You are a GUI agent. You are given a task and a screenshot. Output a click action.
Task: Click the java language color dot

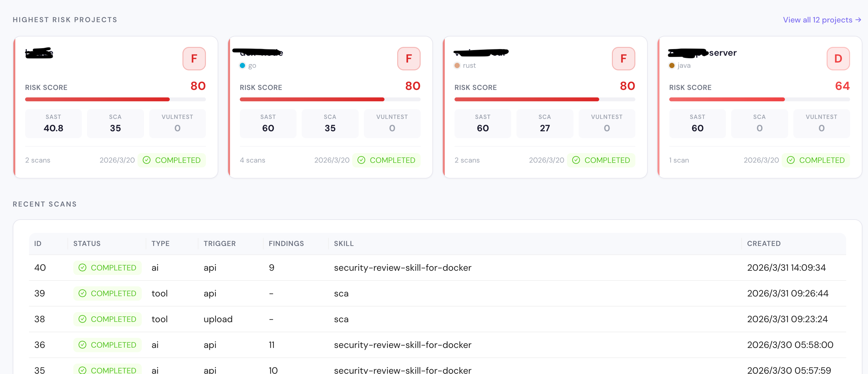click(x=672, y=65)
